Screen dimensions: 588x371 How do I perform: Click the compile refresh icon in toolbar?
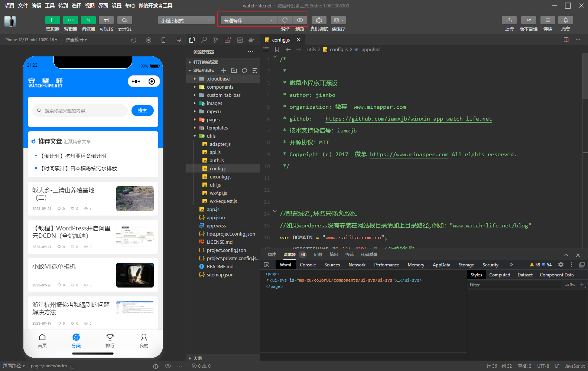click(285, 20)
